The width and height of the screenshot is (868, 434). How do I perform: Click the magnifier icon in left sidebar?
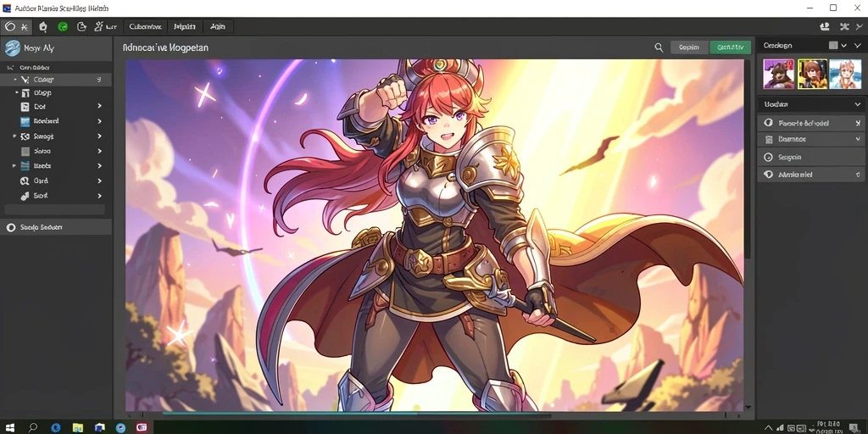tap(25, 181)
